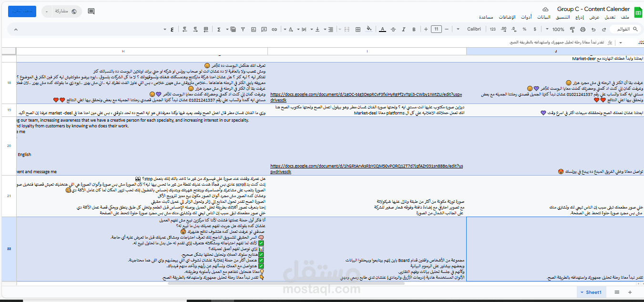Open the ملف (File) menu
Screen dimensions: 644x302
625,17
